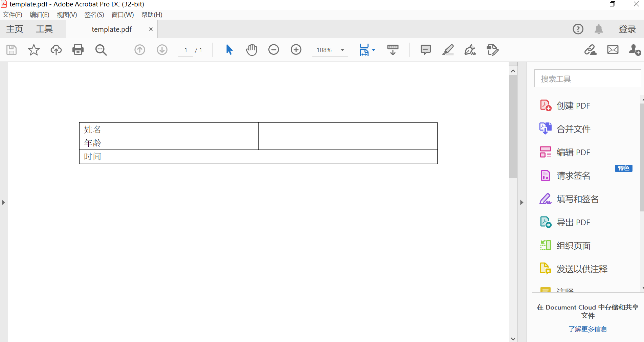The width and height of the screenshot is (644, 342).
Task: Click the fit-width scrolling page icon
Action: [364, 50]
